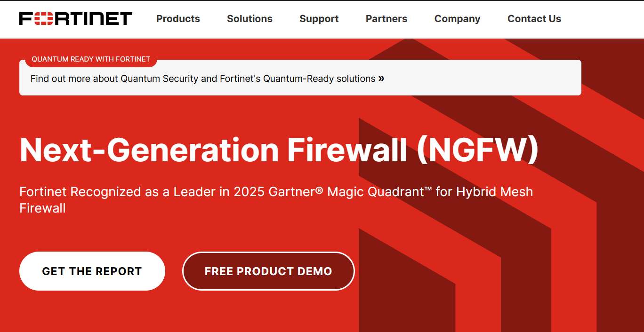Click the word Firewall on subtitle's second line

click(x=42, y=208)
